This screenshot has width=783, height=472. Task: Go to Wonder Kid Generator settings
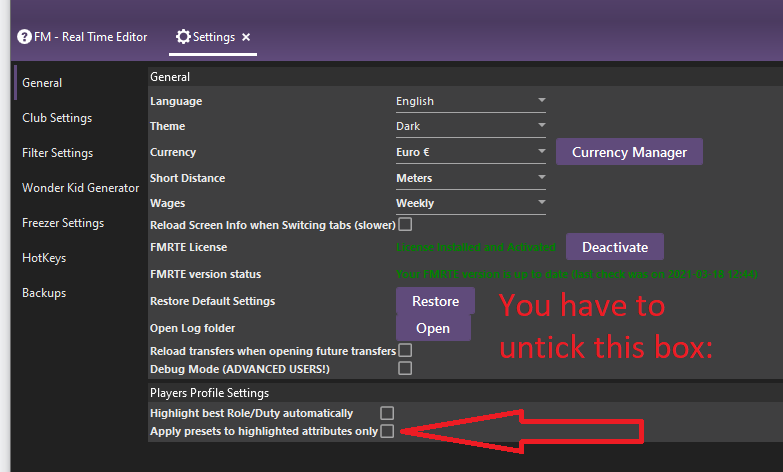[x=80, y=188]
